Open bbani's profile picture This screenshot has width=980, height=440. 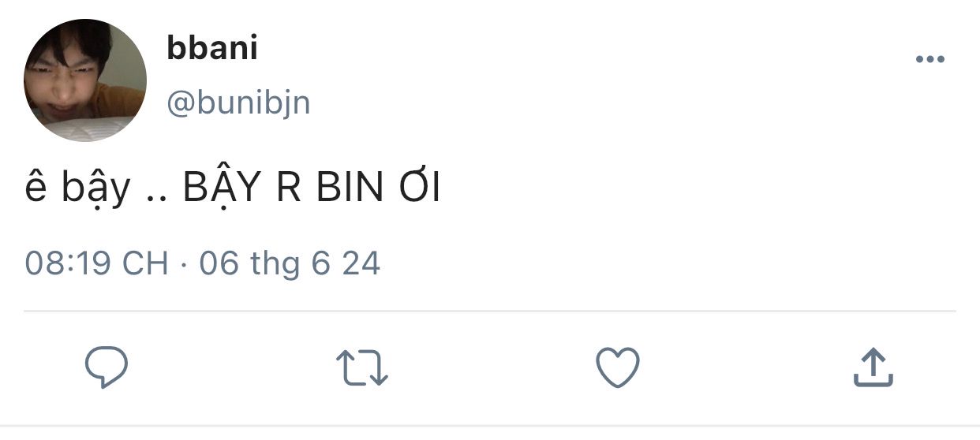(85, 80)
